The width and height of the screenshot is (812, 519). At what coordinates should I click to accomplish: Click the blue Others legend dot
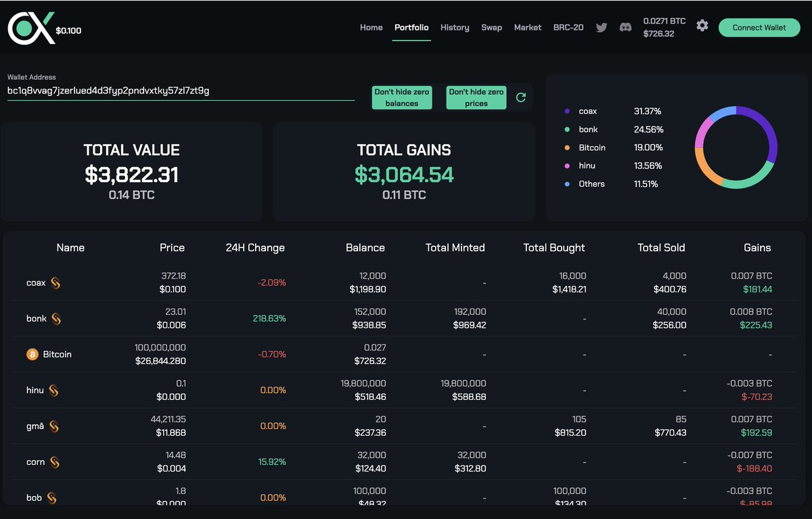[566, 185]
